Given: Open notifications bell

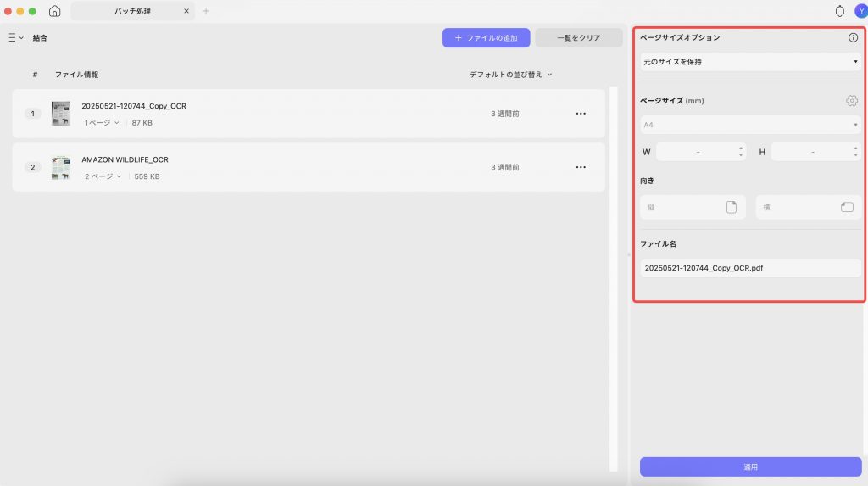Looking at the screenshot, I should point(840,11).
